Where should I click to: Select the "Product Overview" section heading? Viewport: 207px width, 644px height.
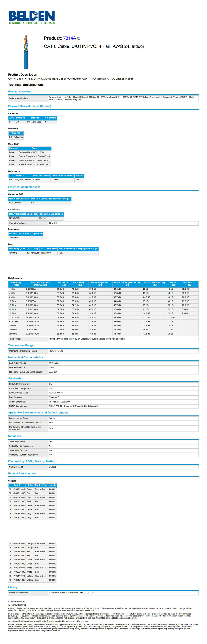(x=20, y=91)
